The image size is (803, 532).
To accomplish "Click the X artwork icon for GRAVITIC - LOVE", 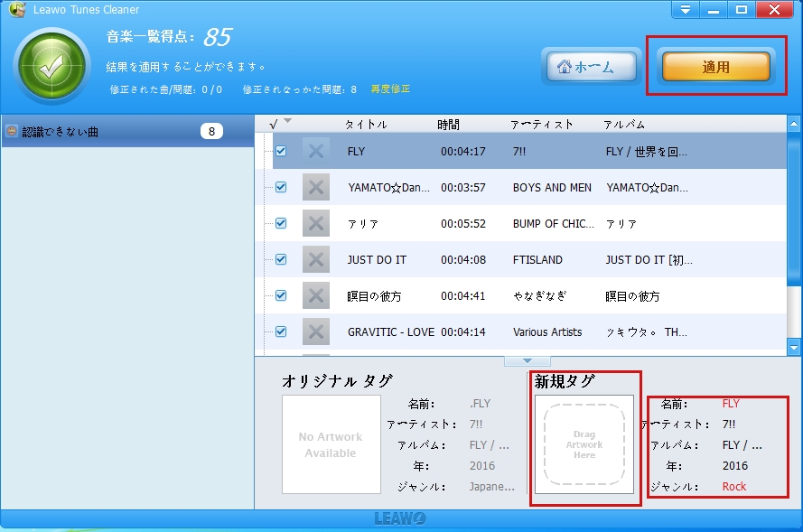I will coord(315,331).
